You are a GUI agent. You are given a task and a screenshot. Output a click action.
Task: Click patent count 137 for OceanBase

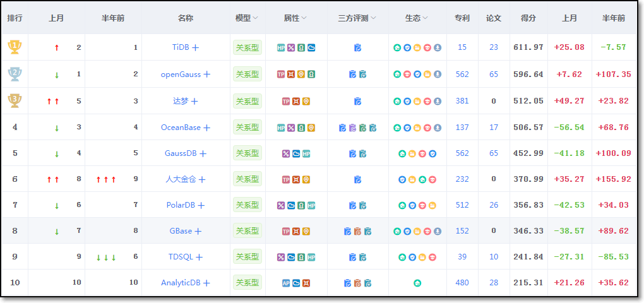[x=462, y=128]
